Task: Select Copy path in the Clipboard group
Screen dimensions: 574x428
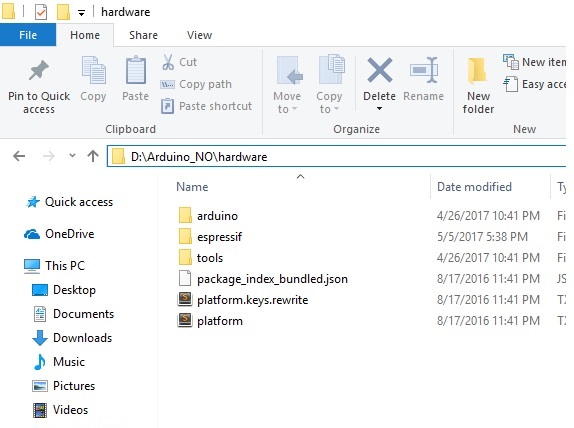Action: click(196, 84)
